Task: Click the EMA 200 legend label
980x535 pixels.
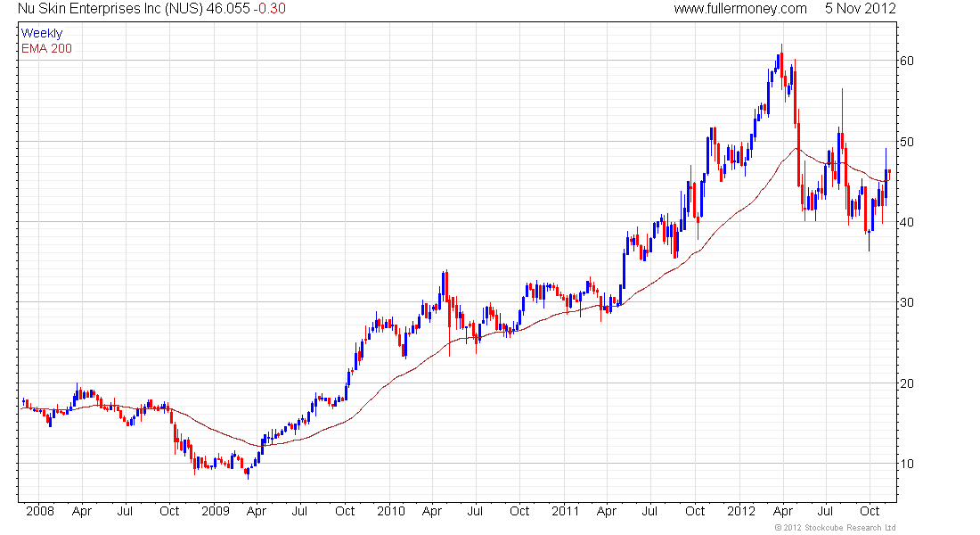Action: (x=47, y=49)
